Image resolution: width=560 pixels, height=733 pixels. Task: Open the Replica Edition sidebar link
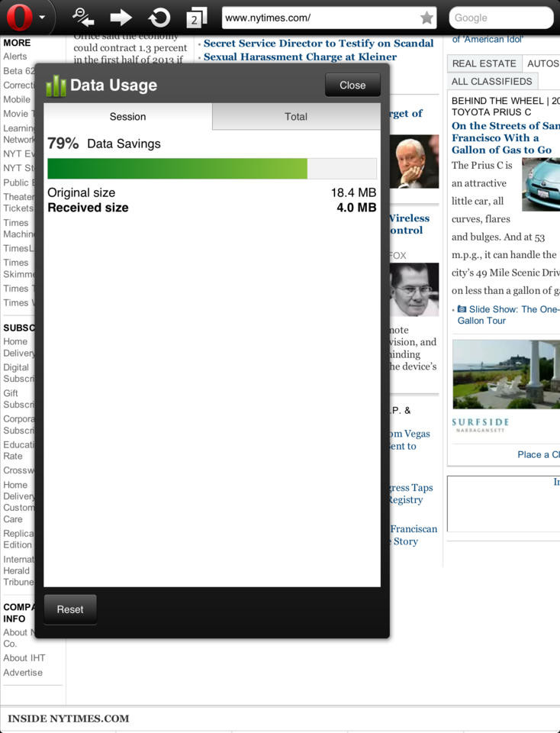[18, 539]
